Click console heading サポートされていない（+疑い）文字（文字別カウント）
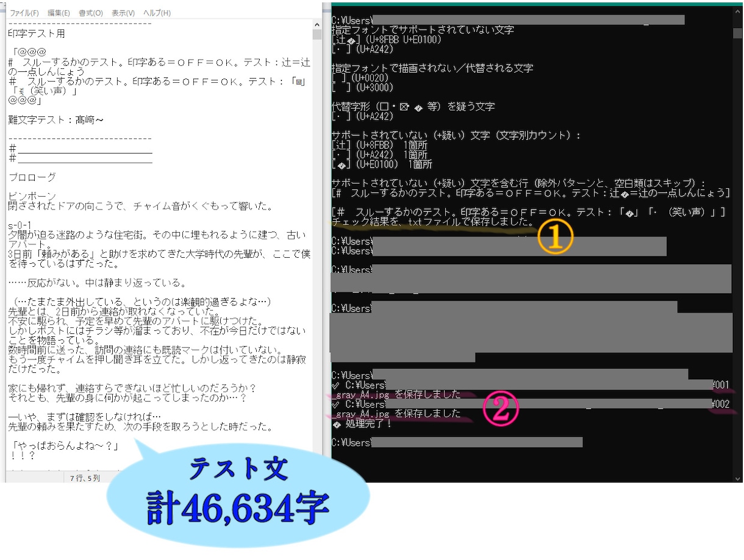744x560 pixels. click(456, 135)
